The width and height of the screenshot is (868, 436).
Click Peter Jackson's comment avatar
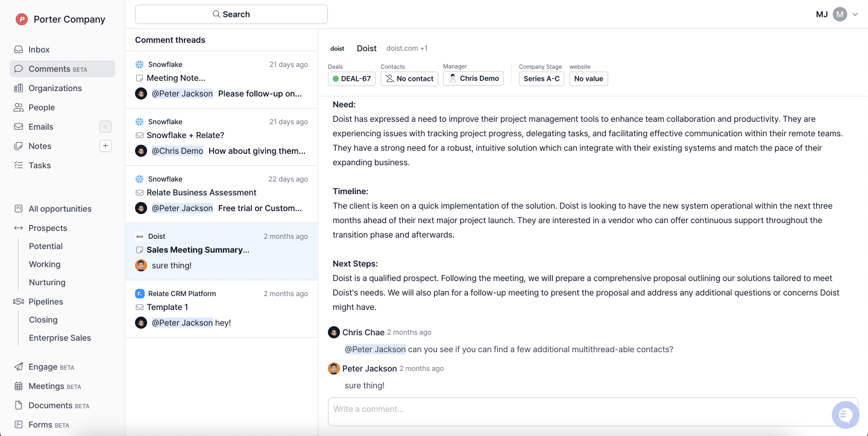[334, 368]
